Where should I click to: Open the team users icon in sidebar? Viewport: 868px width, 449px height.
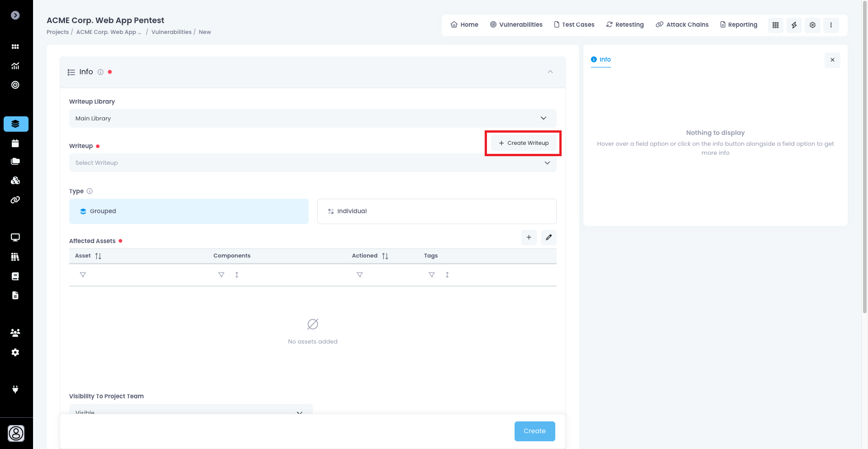point(15,333)
